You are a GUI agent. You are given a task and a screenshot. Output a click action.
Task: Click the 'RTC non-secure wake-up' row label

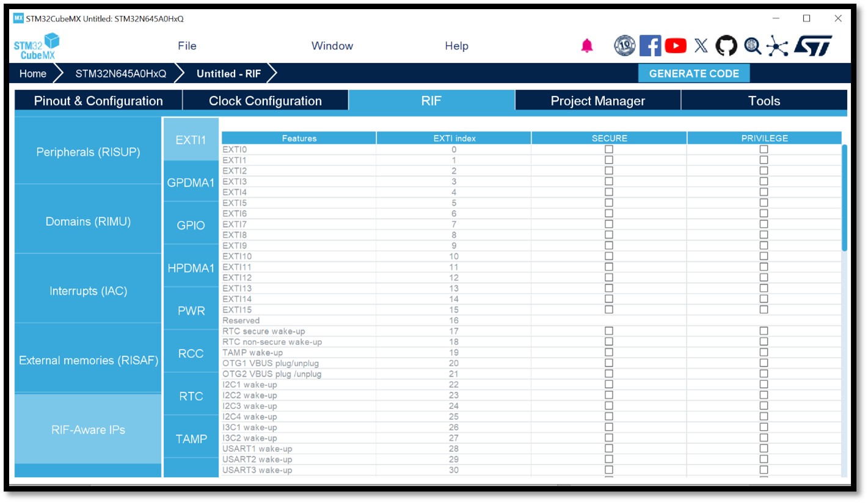click(x=272, y=342)
